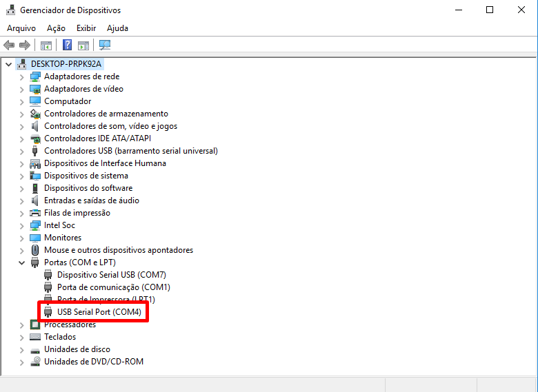This screenshot has width=538, height=392.
Task: Open the Exibir menu
Action: (x=86, y=28)
